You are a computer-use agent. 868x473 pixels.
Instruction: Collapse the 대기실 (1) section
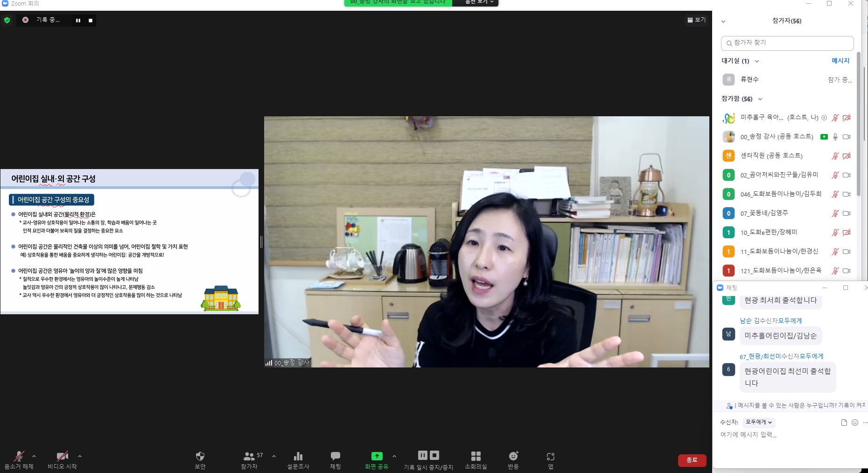(x=757, y=61)
